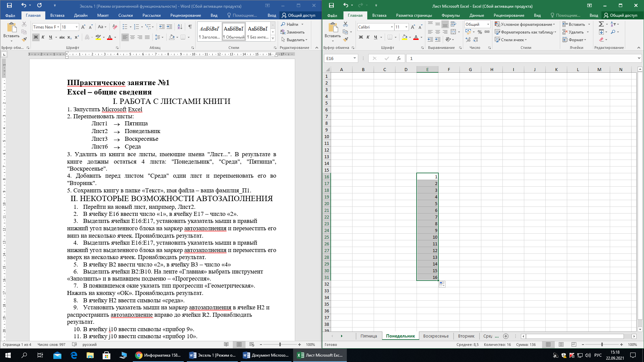
Task: Open Excel font name dropdown Calibri
Action: (392, 27)
